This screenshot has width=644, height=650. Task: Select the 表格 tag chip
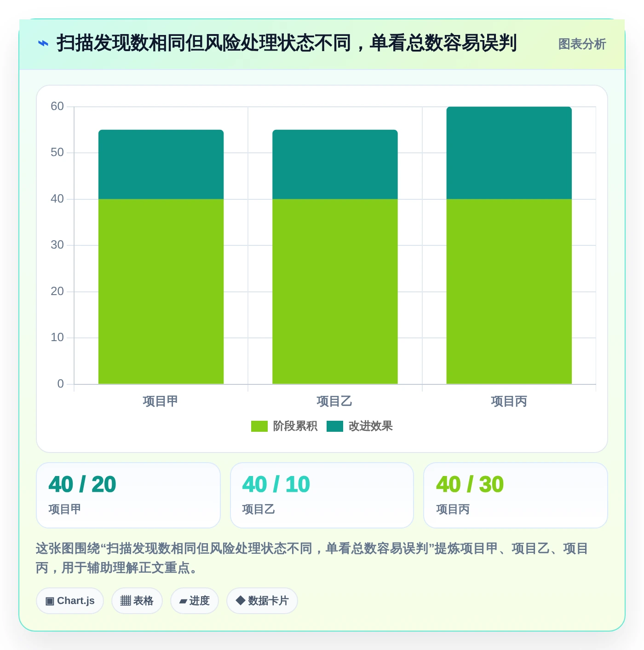137,601
